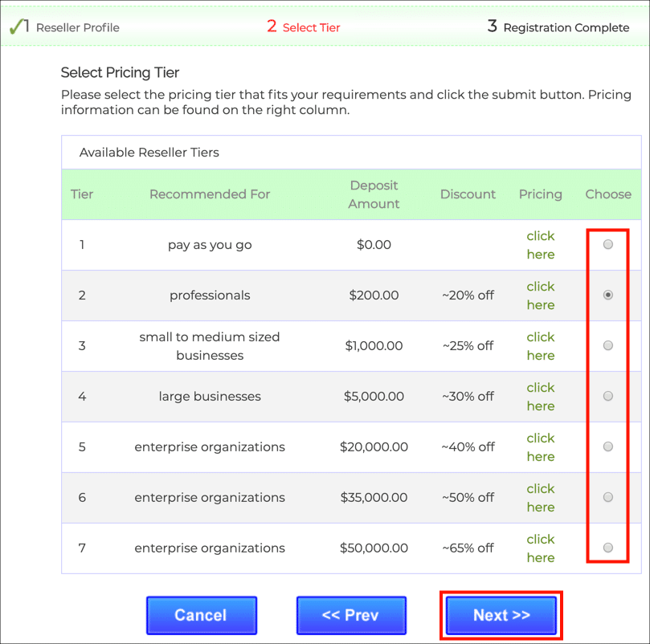
Task: Choose the Tier 6 $35,000 deposit radio button
Action: click(x=608, y=497)
